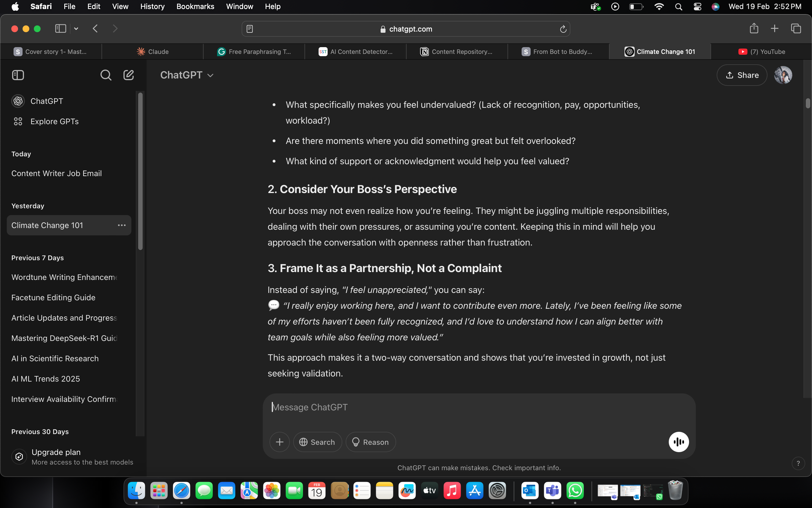Open System Settings from the dock
Viewport: 812px width, 508px height.
497,491
